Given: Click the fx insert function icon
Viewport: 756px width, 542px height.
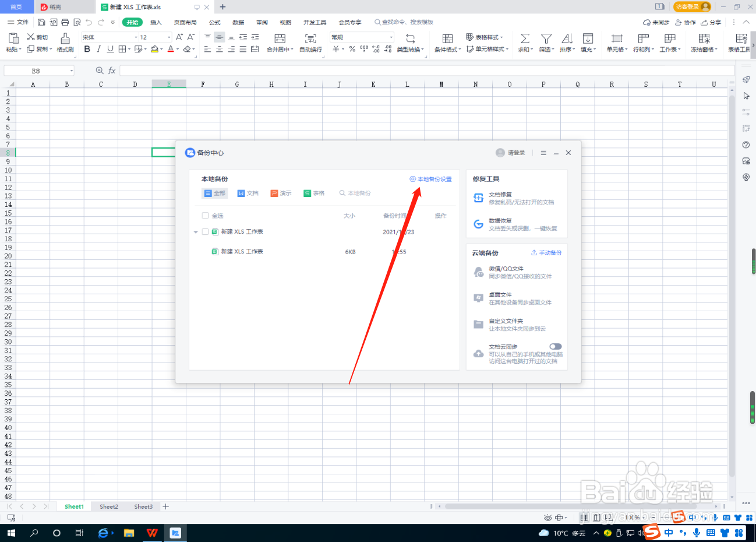Looking at the screenshot, I should pos(112,71).
